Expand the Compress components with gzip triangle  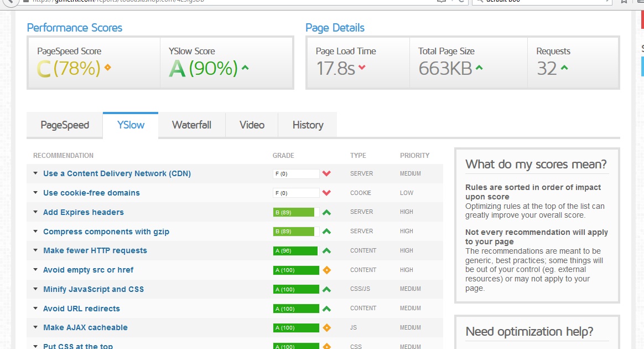coord(35,232)
